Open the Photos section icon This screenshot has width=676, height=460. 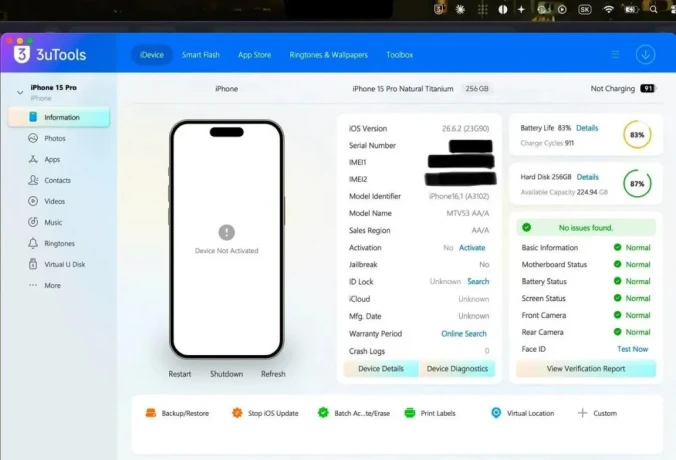click(33, 138)
